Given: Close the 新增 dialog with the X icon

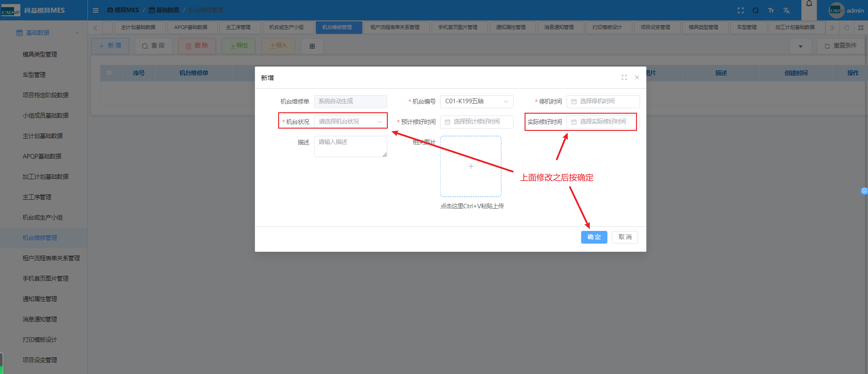Looking at the screenshot, I should pos(637,77).
